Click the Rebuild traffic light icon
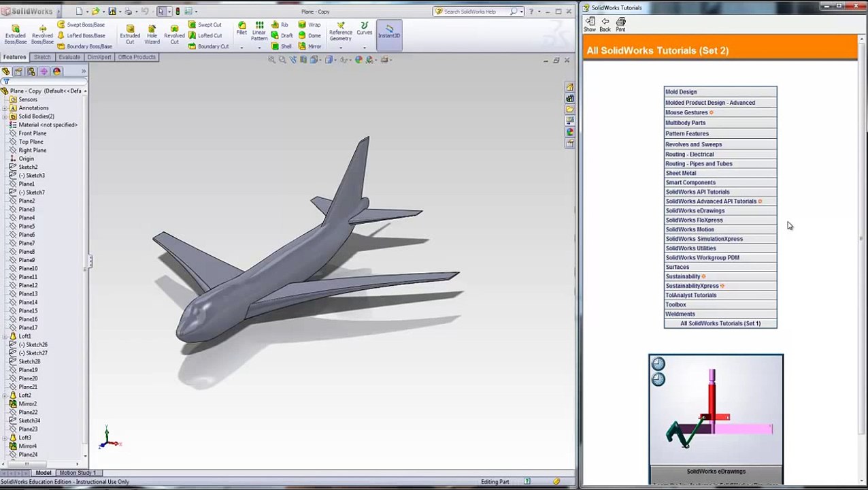Image resolution: width=868 pixels, height=490 pixels. coord(178,11)
